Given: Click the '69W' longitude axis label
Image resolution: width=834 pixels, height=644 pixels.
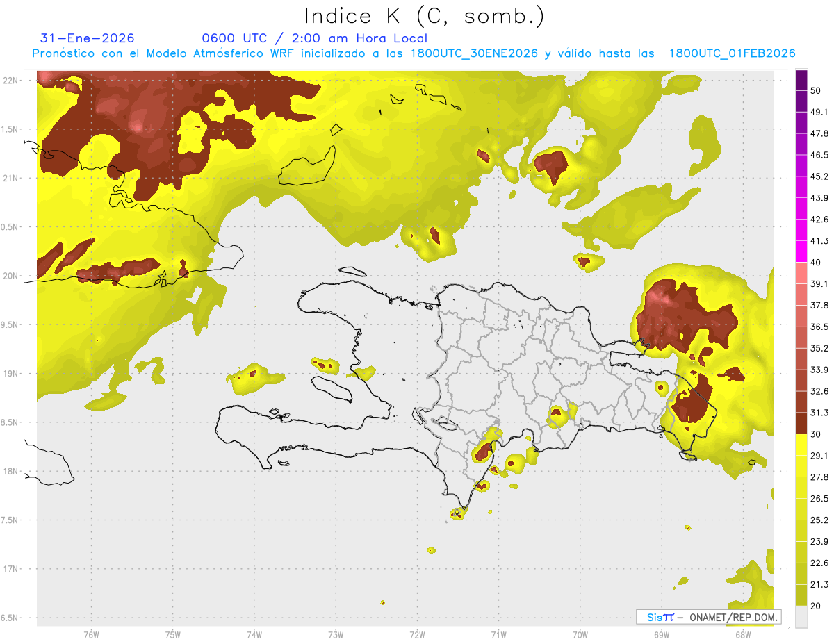Looking at the screenshot, I should [x=662, y=634].
